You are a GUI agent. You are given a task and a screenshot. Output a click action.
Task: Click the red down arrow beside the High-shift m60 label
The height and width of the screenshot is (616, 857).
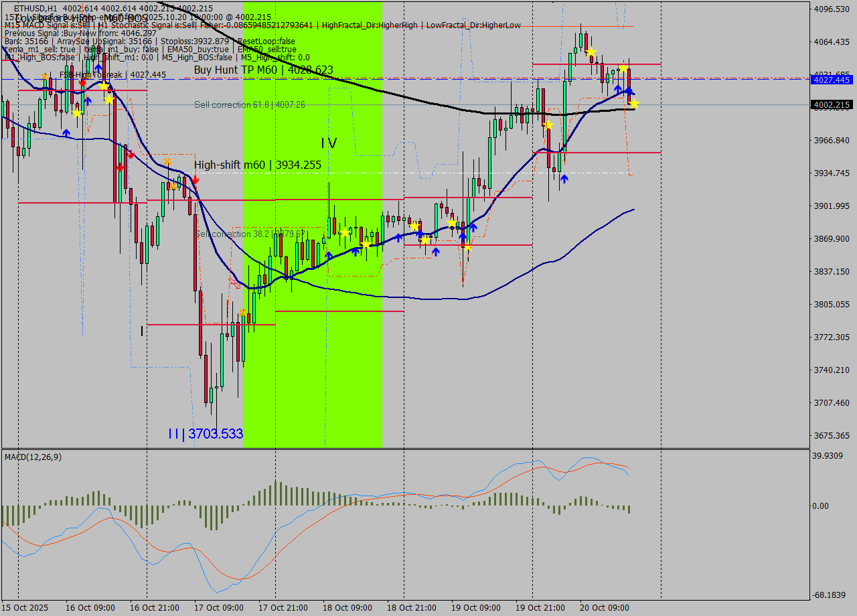point(195,179)
